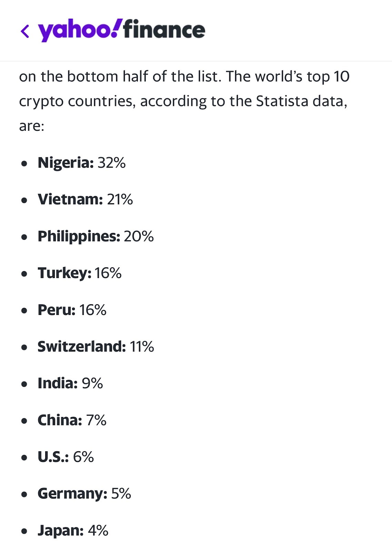Select the 9% figure beside India
Viewport: 392px width, 552px height.
pyautogui.click(x=92, y=383)
